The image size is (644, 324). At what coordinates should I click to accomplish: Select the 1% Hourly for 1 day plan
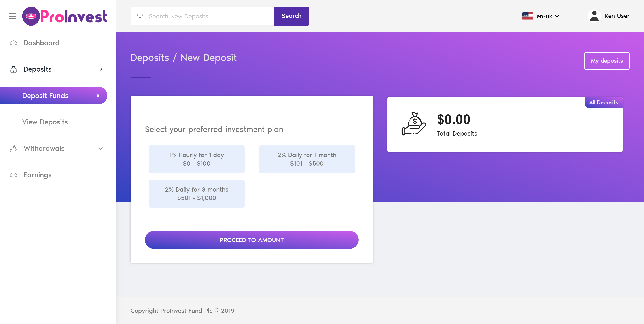point(197,159)
